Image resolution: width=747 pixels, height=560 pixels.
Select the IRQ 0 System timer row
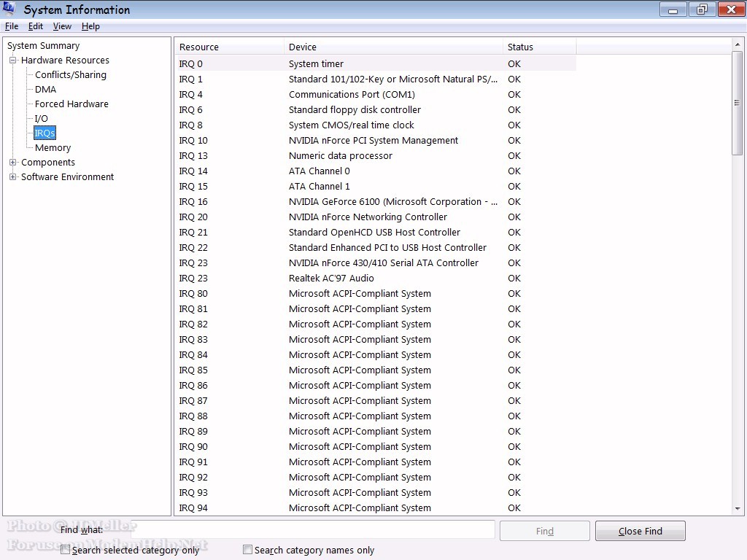click(376, 64)
